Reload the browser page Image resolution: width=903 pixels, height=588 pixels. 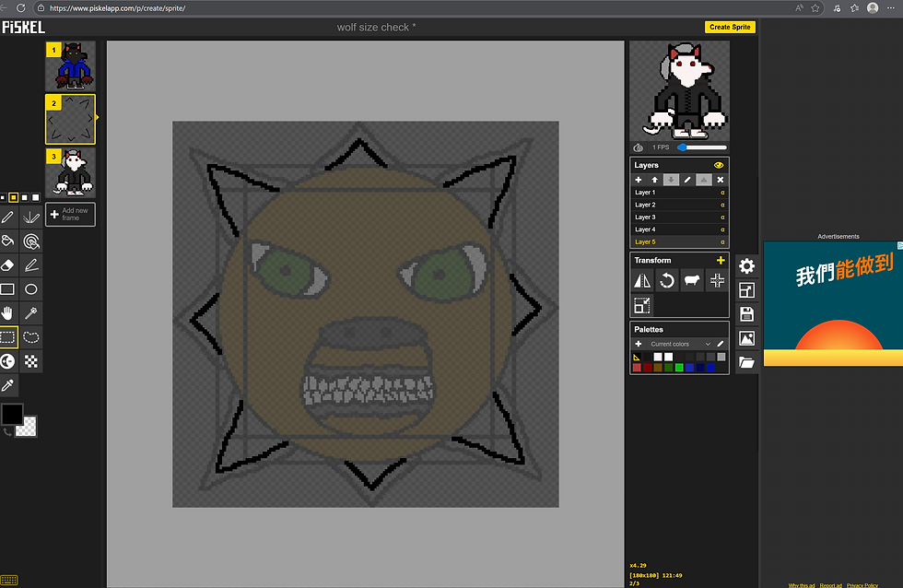point(20,8)
